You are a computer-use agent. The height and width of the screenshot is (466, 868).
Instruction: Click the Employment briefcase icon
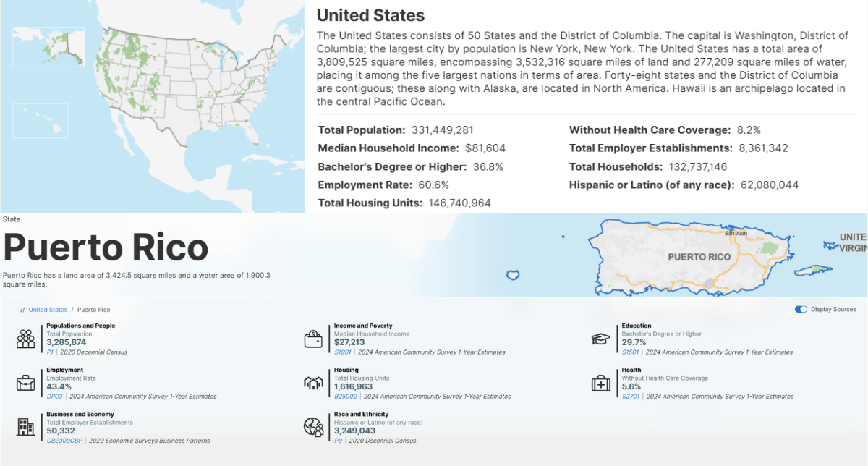(x=26, y=383)
